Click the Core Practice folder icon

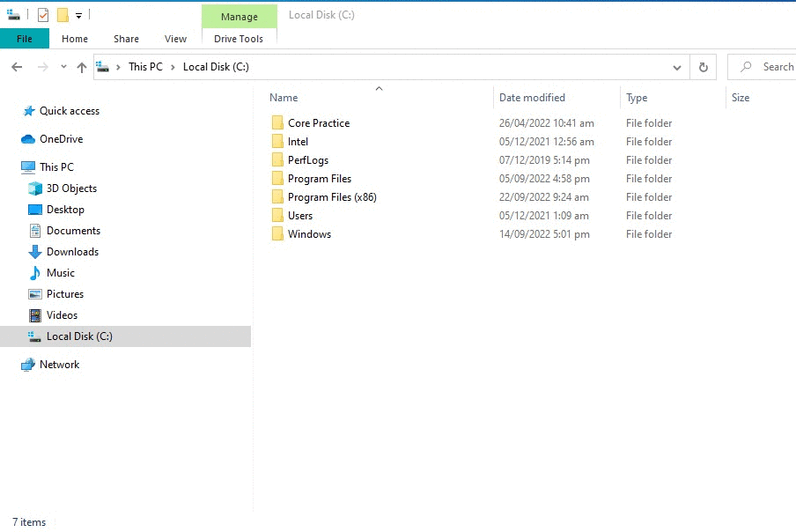tap(277, 122)
